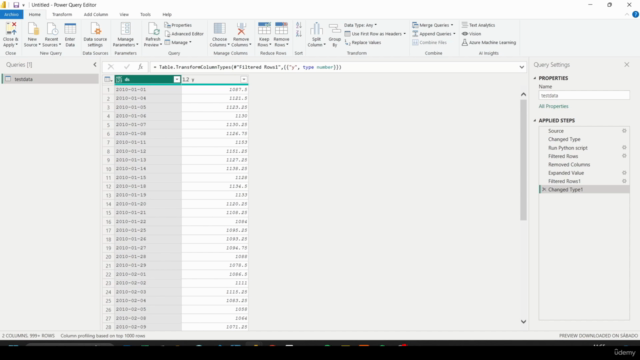Collapse the PROPERTIES section

click(535, 78)
